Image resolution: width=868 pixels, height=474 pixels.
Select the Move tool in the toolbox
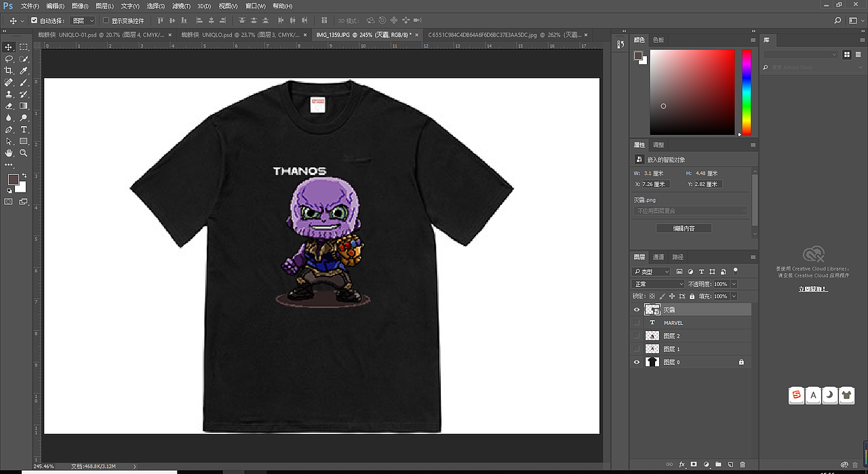[x=9, y=47]
